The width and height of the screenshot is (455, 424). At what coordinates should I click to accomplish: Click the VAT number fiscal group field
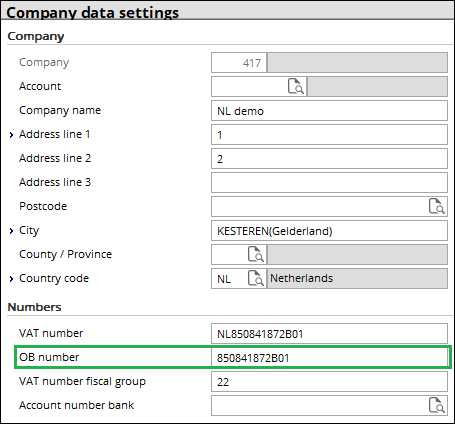click(x=329, y=381)
